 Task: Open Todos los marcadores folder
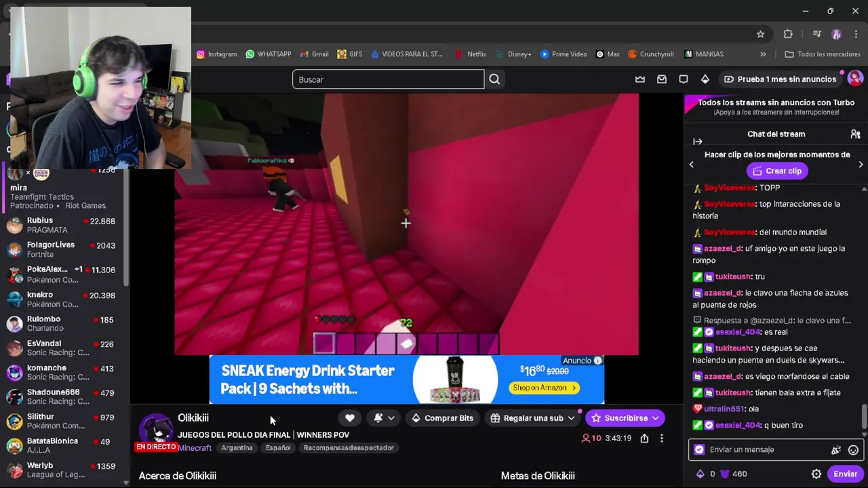click(822, 54)
